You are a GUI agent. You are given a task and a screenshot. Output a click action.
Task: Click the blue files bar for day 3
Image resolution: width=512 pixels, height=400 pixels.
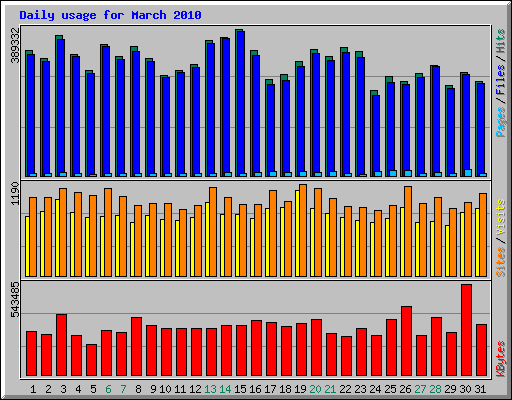pos(61,108)
